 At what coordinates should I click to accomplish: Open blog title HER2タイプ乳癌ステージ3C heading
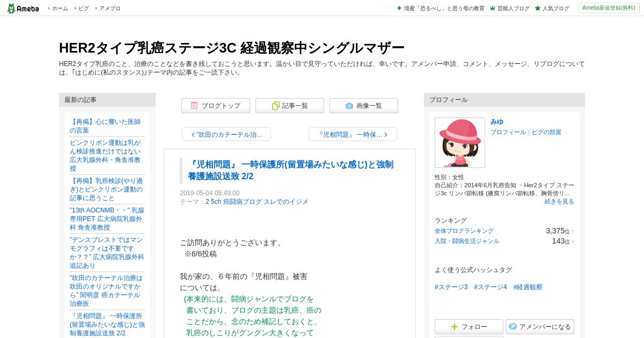tap(232, 48)
